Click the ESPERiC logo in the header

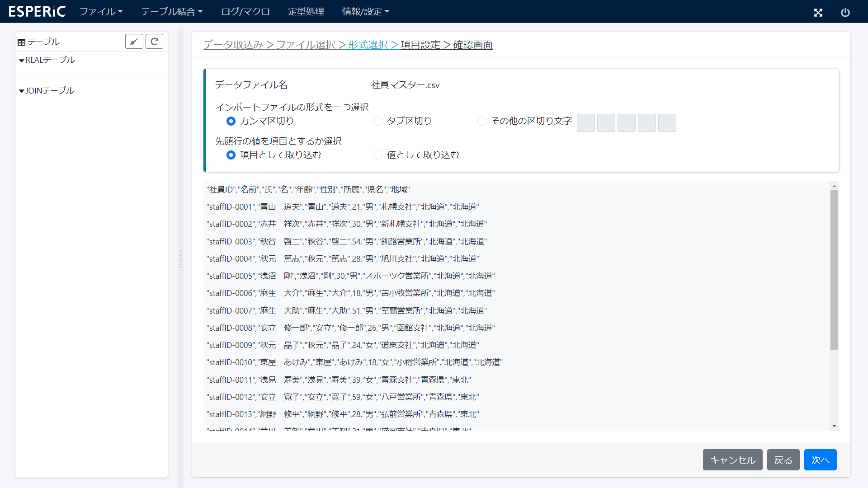[x=37, y=11]
